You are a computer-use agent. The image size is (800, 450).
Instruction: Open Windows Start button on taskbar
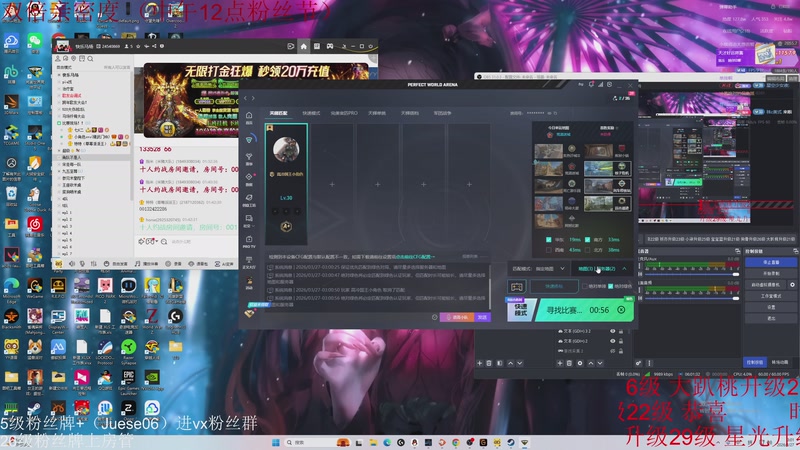coord(276,442)
